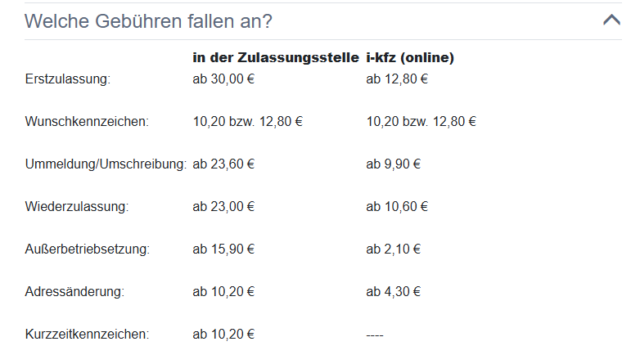Click the 'Wunschkennzeichen:' row label

(87, 121)
